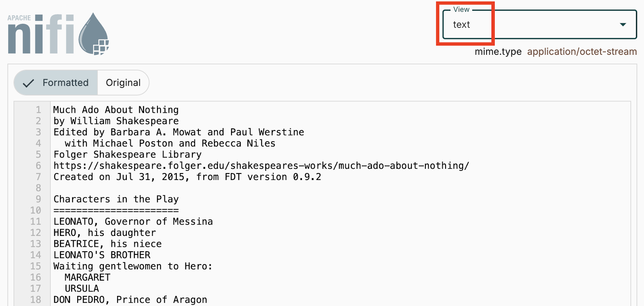The height and width of the screenshot is (306, 644).
Task: Click the "MARGARET" line in the editor
Action: (x=87, y=277)
